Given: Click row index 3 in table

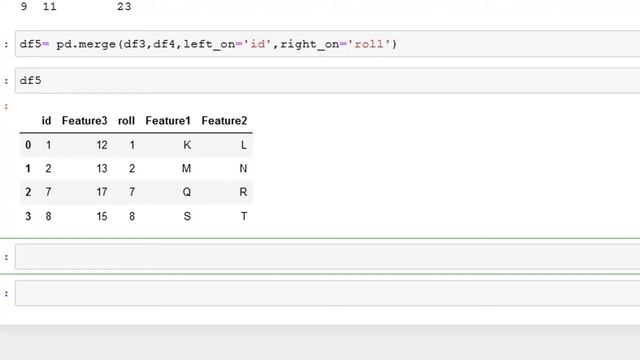Looking at the screenshot, I should coord(28,216).
